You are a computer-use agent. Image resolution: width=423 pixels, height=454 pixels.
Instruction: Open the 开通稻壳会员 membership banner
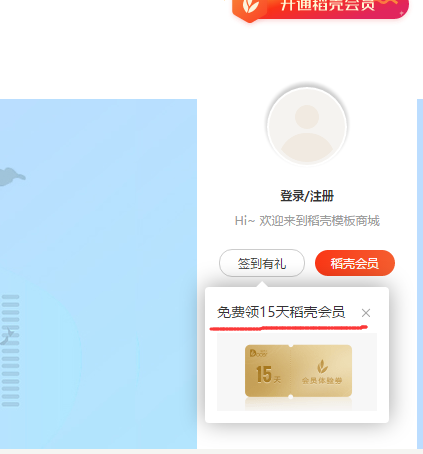click(321, 9)
